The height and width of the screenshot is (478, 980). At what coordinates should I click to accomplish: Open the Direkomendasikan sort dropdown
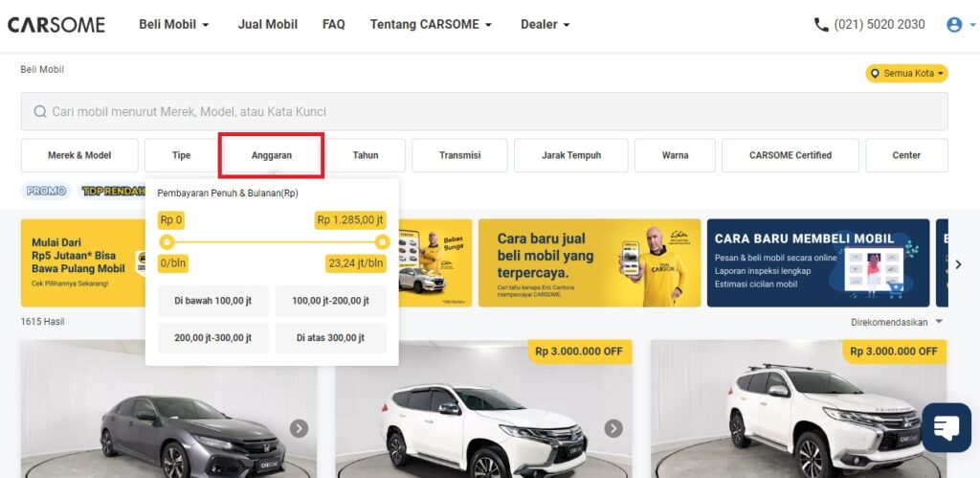pos(897,322)
